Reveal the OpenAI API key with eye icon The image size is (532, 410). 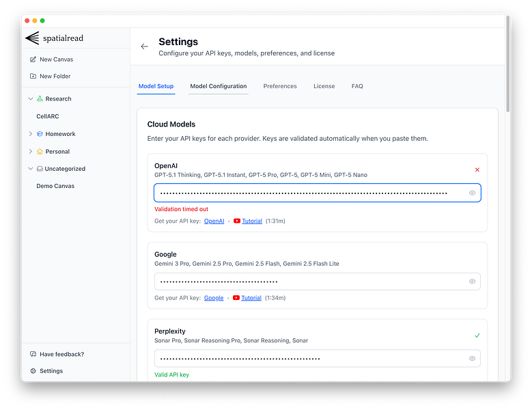[472, 193]
